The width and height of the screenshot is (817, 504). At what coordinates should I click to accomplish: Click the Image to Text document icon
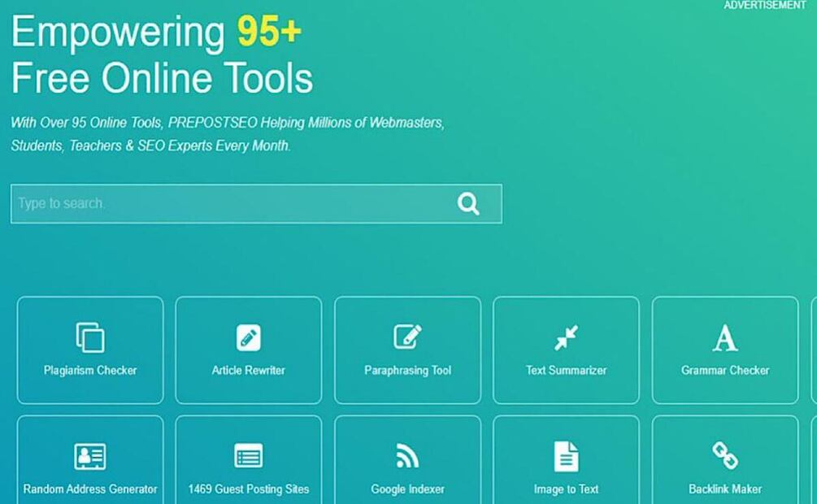(x=566, y=456)
